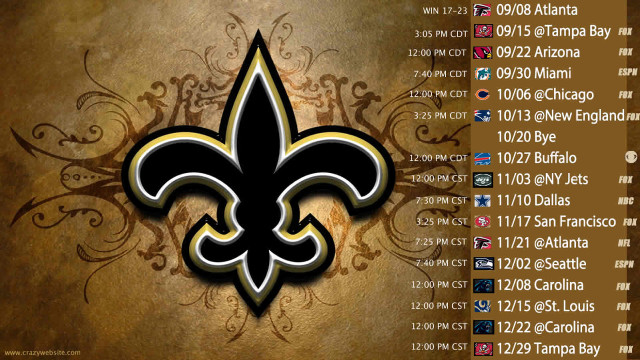Image resolution: width=640 pixels, height=360 pixels.
Task: Select the FOX logo on the NY Jets row
Action: point(625,180)
